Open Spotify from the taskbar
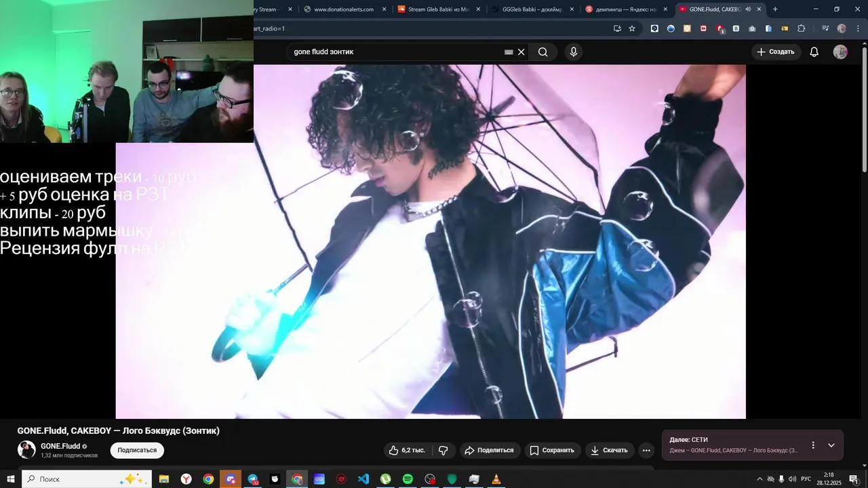Screen dimensions: 868x488 tap(408, 479)
